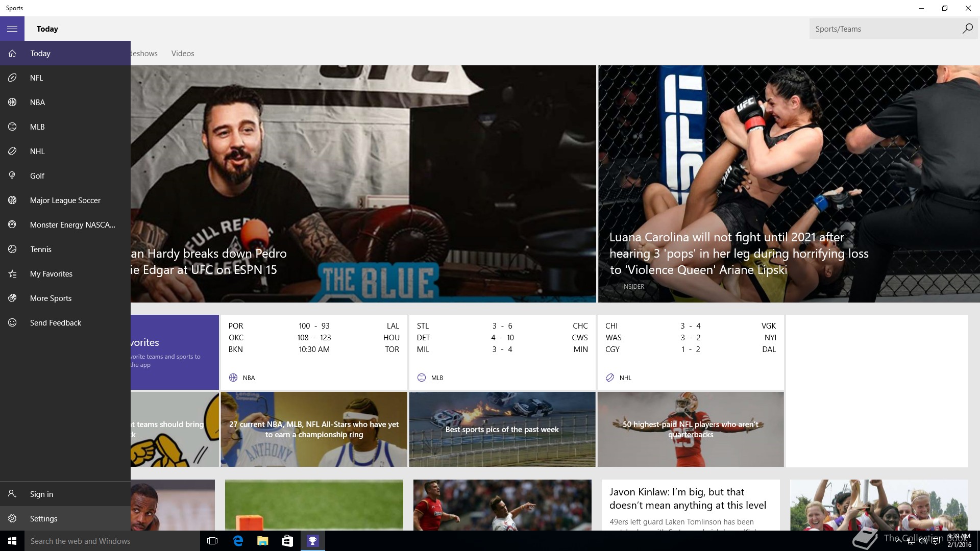Click the INSIDER source label
This screenshot has height=551, width=980.
coord(633,287)
